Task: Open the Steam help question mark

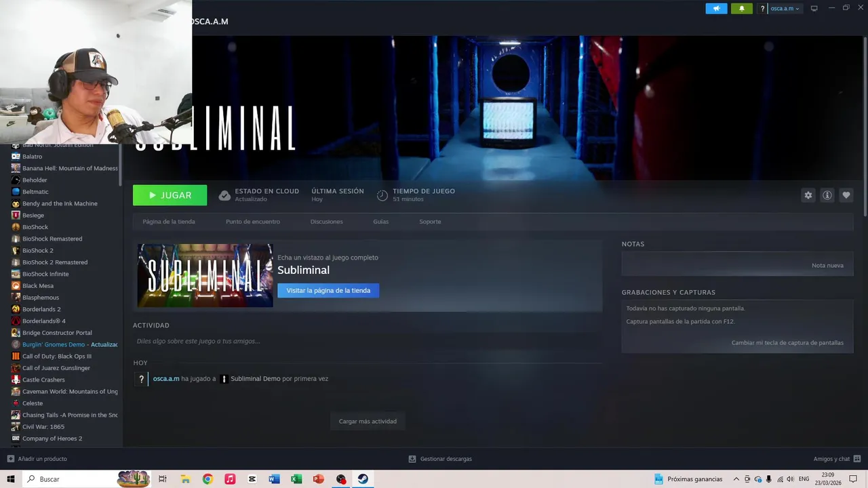Action: (762, 9)
